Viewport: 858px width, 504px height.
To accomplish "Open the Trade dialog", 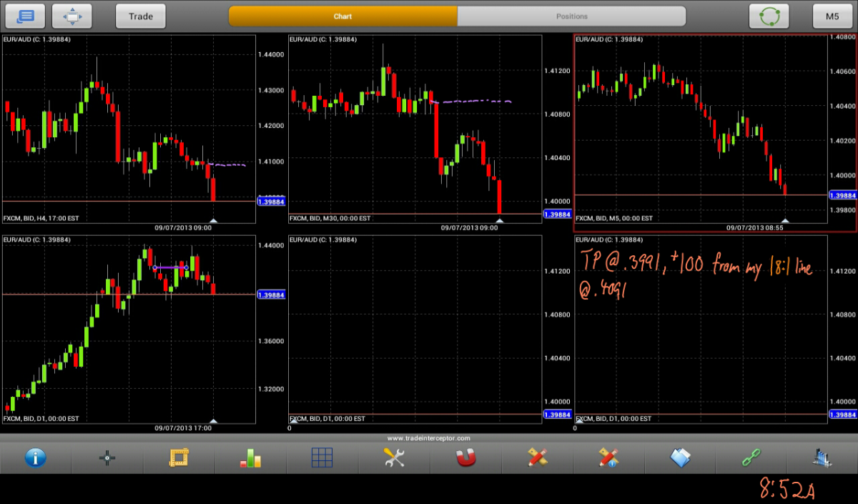I will 141,16.
